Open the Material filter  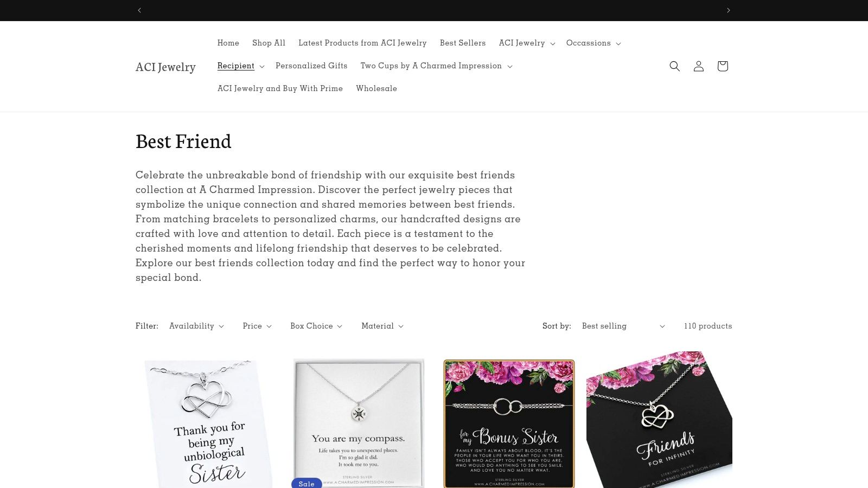382,326
